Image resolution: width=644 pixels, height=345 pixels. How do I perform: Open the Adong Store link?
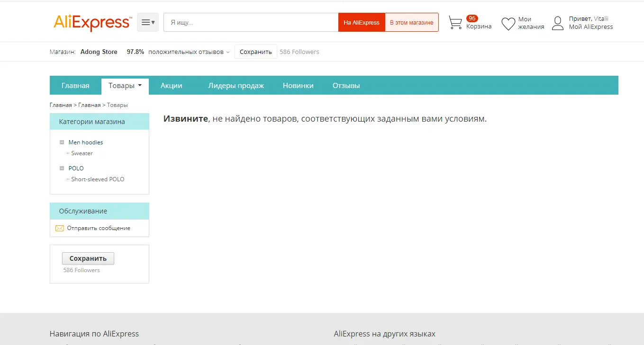[x=99, y=52]
